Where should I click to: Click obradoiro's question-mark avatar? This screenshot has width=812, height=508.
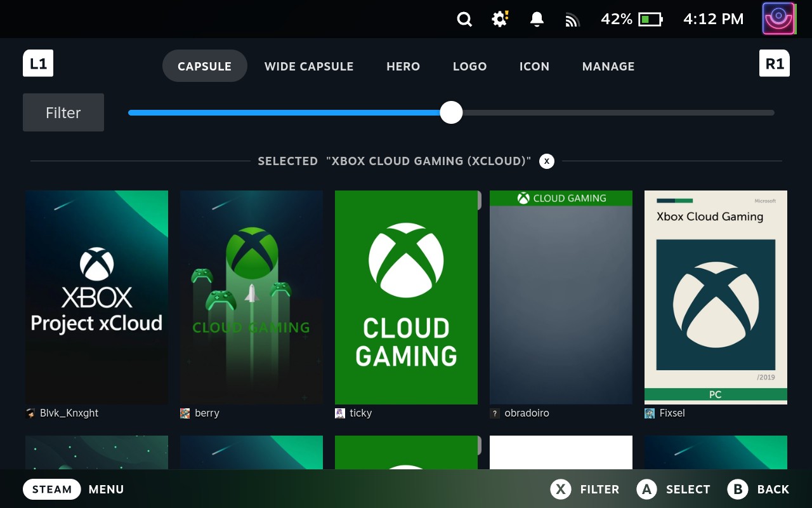494,413
